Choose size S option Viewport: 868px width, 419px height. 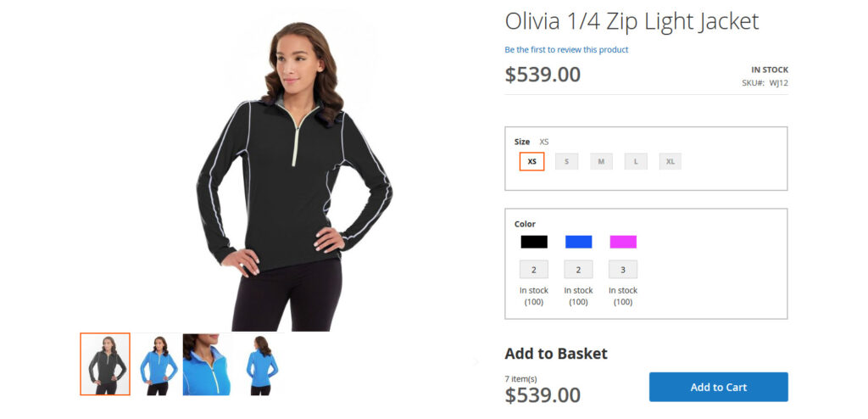566,161
